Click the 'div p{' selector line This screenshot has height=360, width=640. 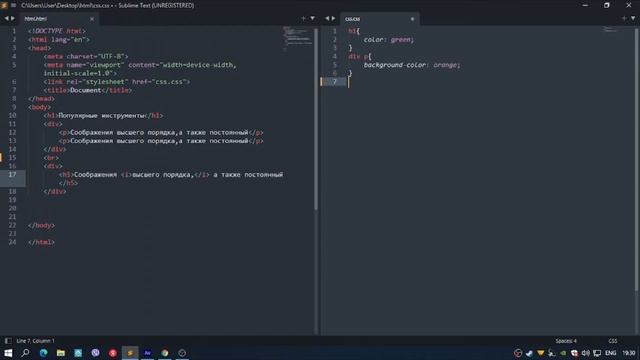click(360, 56)
